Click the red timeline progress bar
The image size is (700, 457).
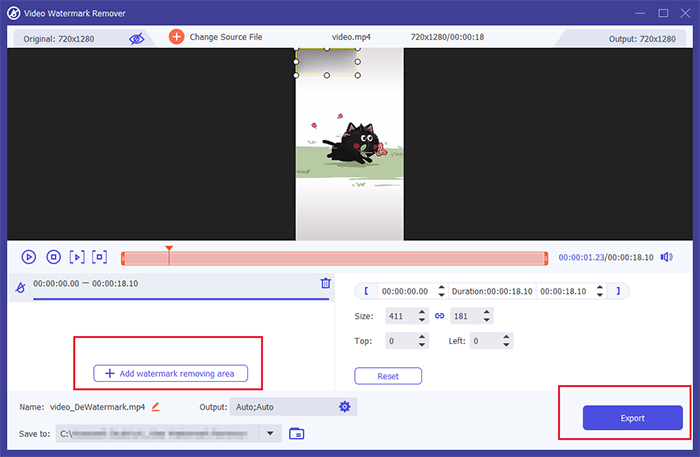coord(334,258)
